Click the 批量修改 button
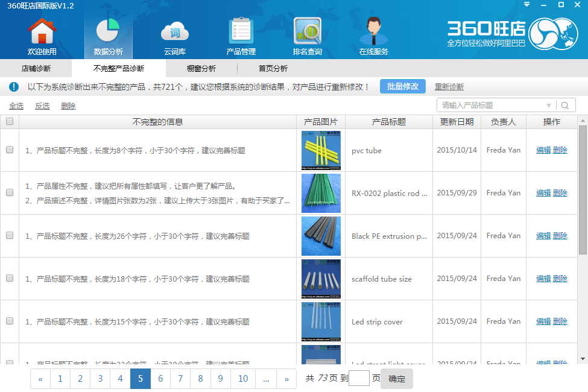This screenshot has height=392, width=588. (x=403, y=86)
